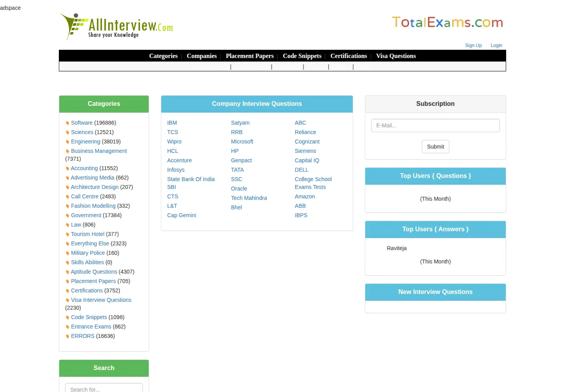Click the Submit subscription button
The width and height of the screenshot is (565, 392).
click(436, 147)
